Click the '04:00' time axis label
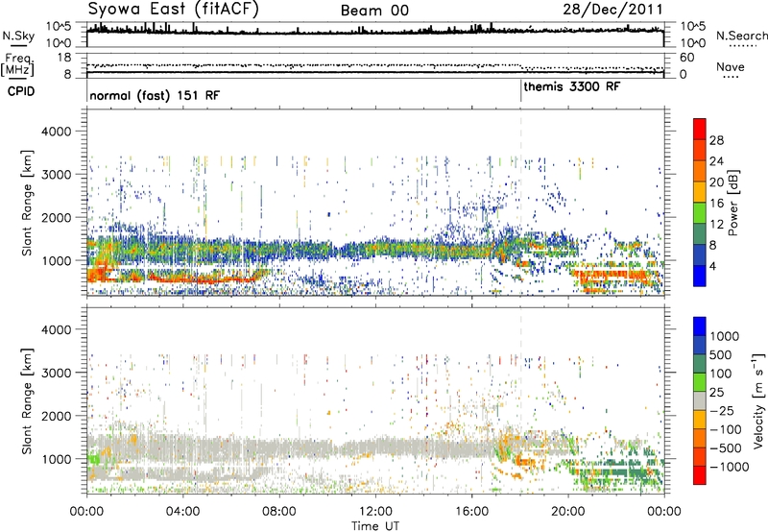 point(182,511)
